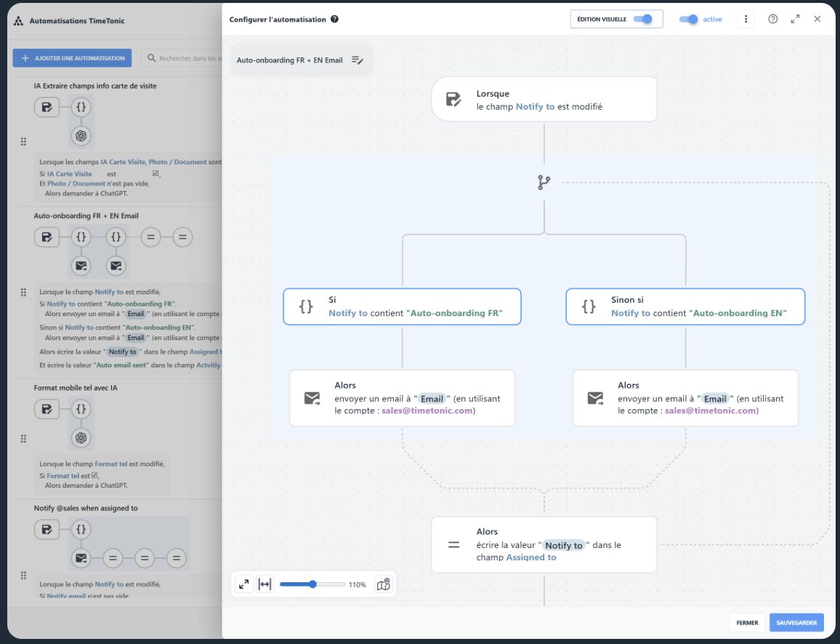
Task: Click the zoom level slider
Action: [312, 584]
